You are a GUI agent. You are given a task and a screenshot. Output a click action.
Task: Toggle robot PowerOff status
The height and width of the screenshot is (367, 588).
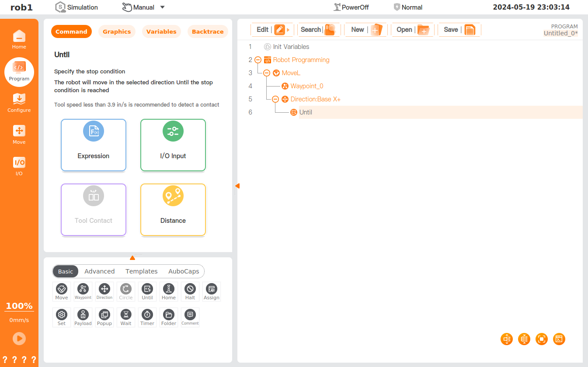tap(351, 7)
